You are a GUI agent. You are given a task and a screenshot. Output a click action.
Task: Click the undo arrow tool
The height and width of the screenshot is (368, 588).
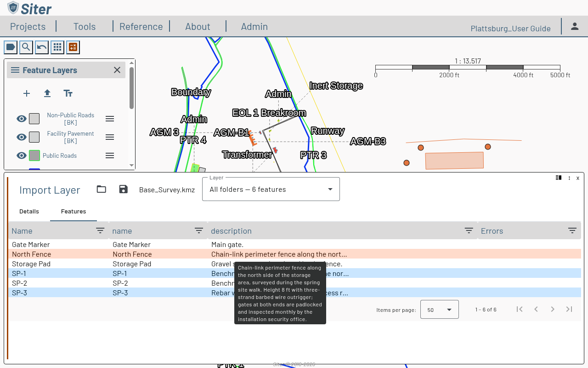[42, 47]
